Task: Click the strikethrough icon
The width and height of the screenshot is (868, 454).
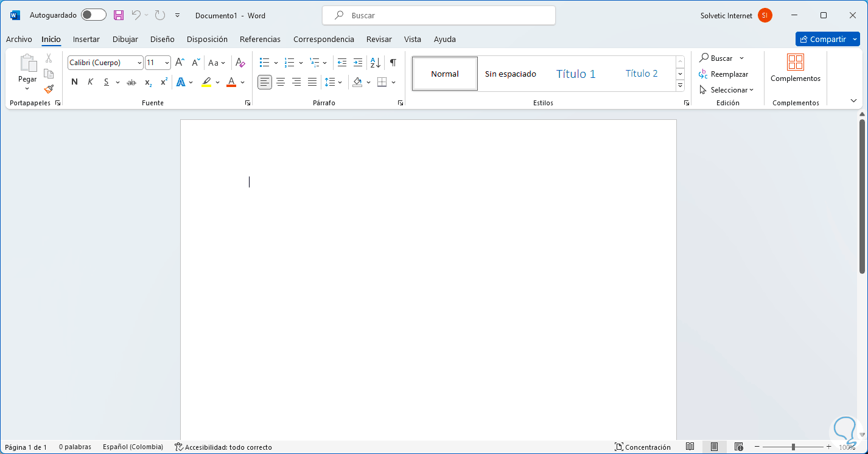Action: pos(131,82)
